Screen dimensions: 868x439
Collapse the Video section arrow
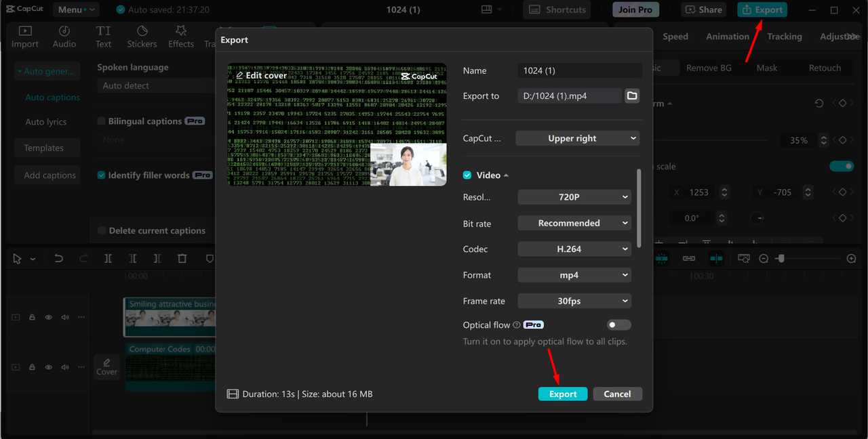(507, 175)
